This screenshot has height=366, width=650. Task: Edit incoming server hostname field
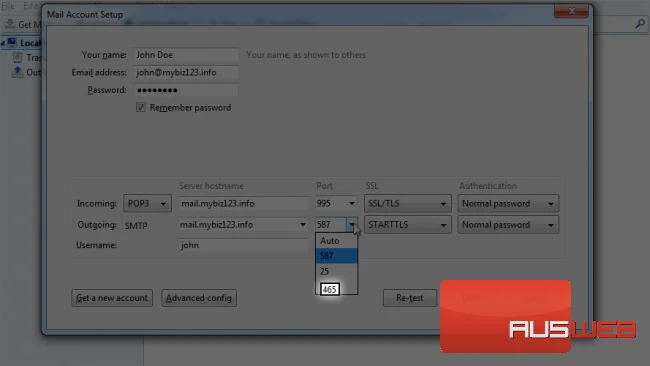pos(243,204)
